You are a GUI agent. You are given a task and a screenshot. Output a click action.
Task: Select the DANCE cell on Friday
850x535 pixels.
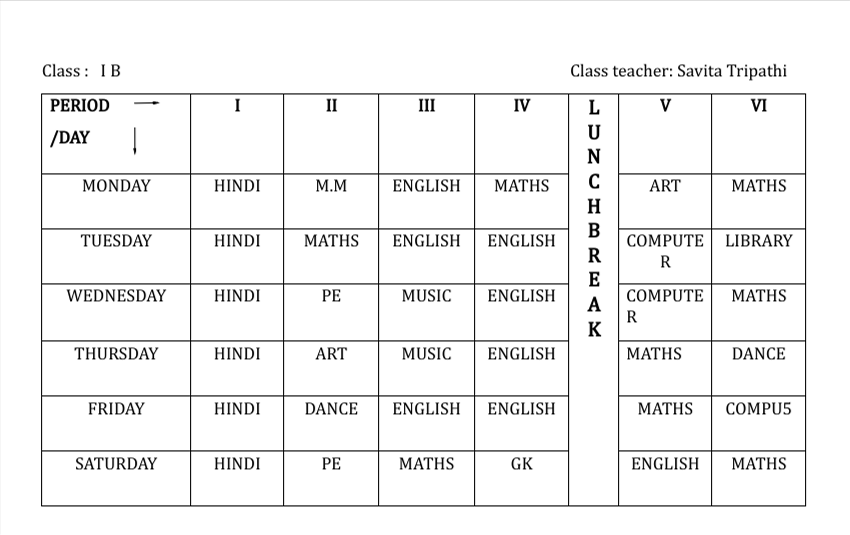tap(331, 409)
